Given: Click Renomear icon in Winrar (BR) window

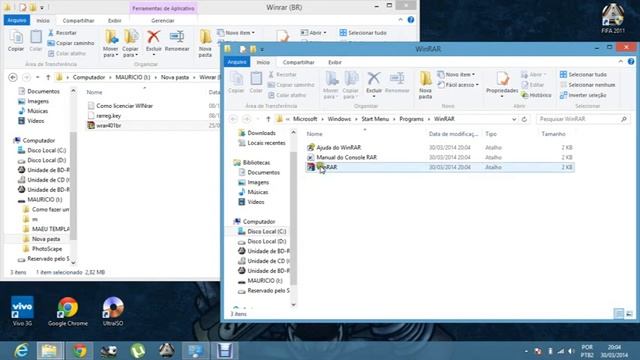Looking at the screenshot, I should pyautogui.click(x=177, y=37).
